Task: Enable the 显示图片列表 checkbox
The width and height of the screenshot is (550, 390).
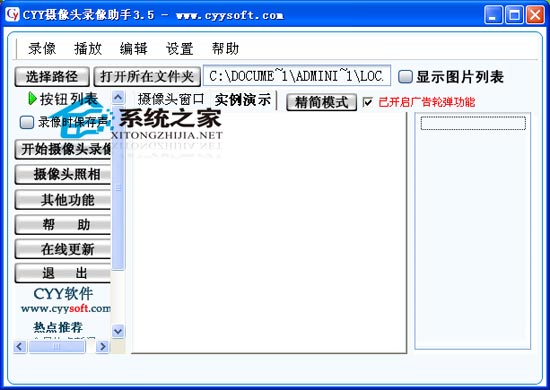Action: (x=405, y=76)
